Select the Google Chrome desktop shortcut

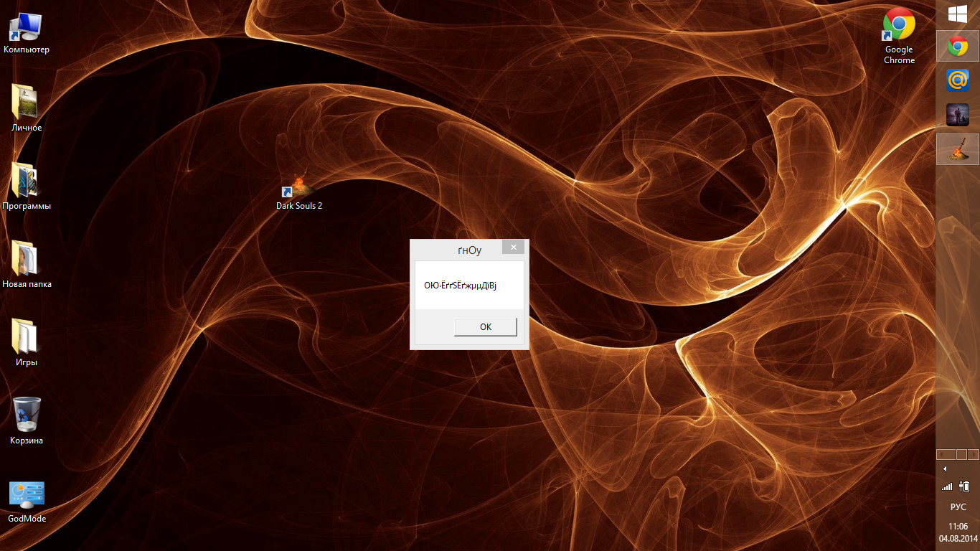coord(899,36)
